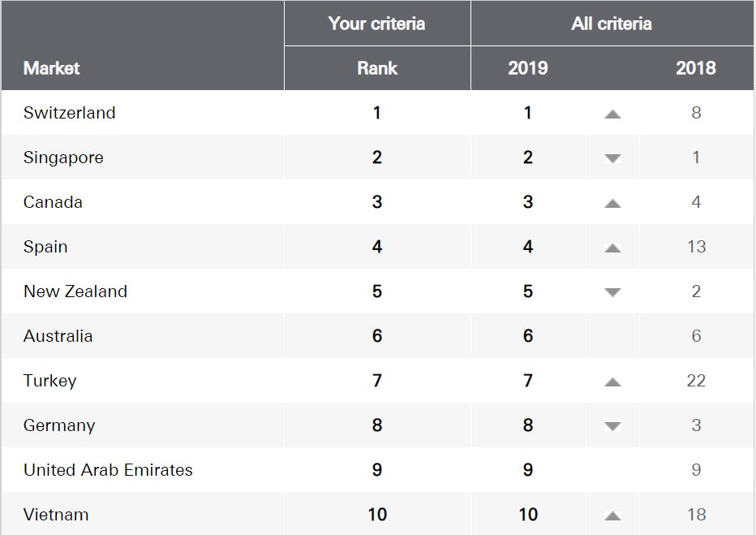The height and width of the screenshot is (535, 756).
Task: Click the up arrow in Spain's row
Action: pyautogui.click(x=612, y=248)
